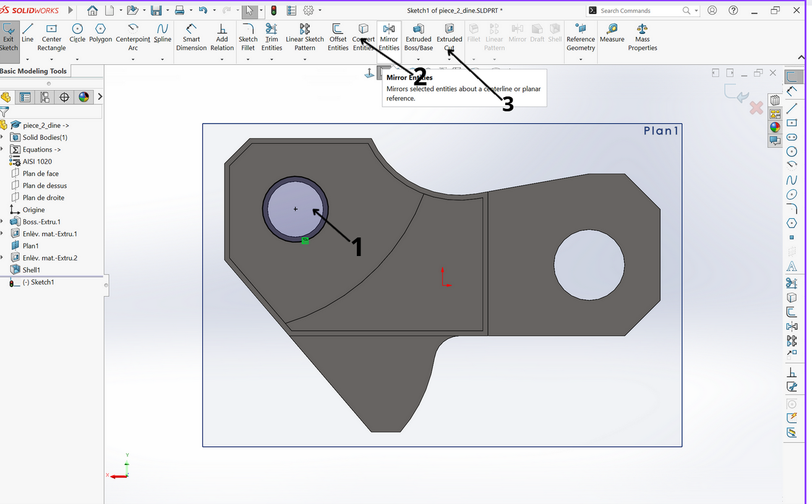Select the Offset Entities tool
The width and height of the screenshot is (812, 504).
338,37
